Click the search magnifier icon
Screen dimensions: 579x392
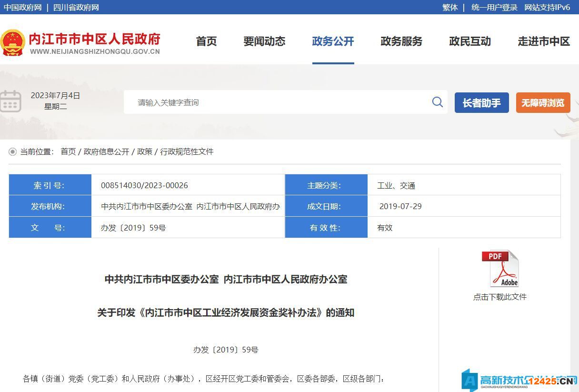click(437, 102)
